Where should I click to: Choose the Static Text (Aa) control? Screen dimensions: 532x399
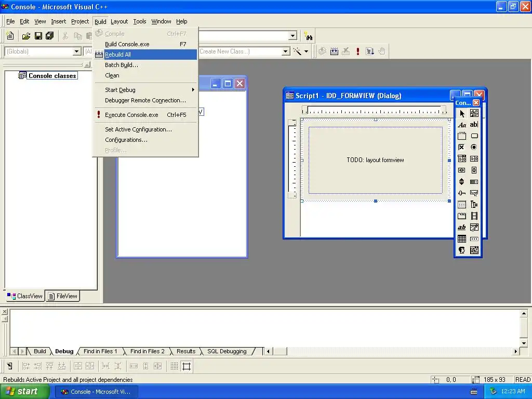coord(462,125)
